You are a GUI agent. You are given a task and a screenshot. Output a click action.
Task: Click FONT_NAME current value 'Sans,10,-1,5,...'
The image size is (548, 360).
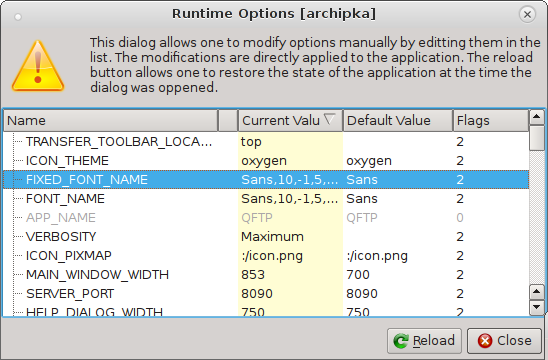(290, 199)
